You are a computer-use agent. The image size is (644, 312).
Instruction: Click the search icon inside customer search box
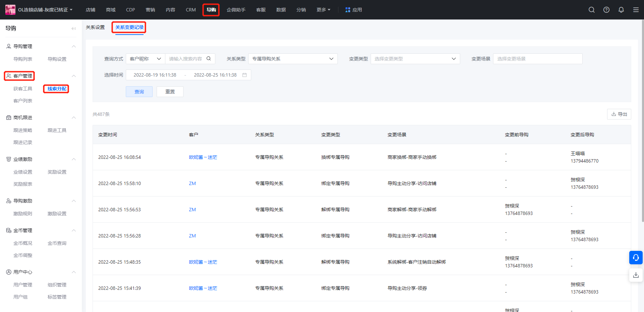[x=209, y=59]
